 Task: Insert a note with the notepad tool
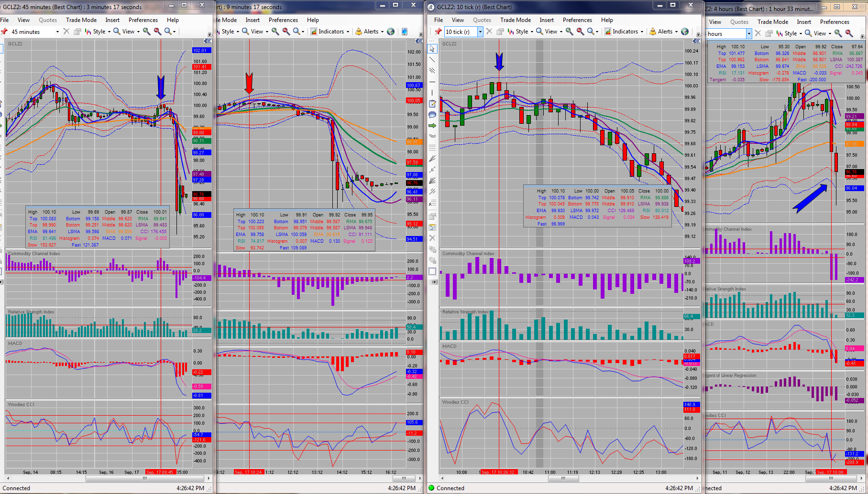pos(432,104)
